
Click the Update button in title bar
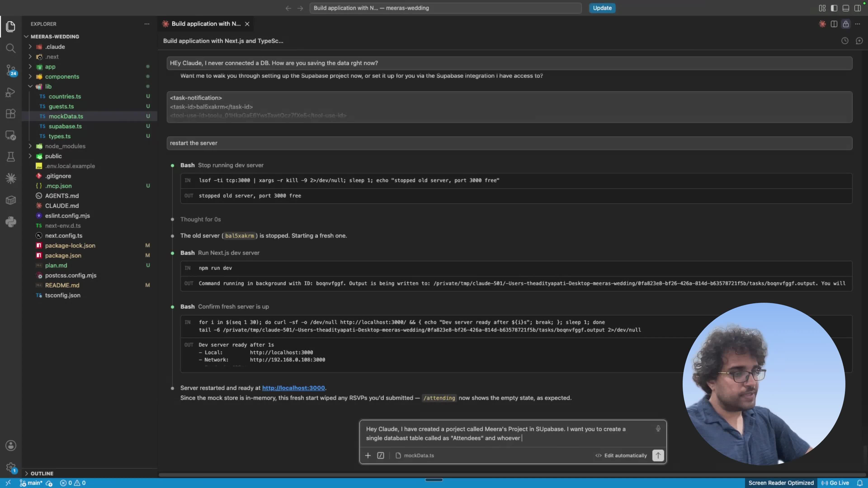coord(602,8)
